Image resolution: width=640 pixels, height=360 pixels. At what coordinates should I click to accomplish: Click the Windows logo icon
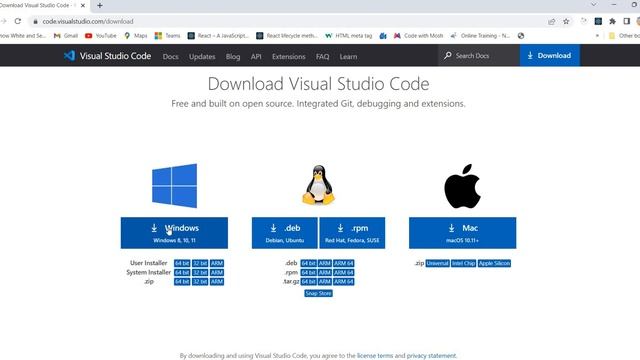pyautogui.click(x=174, y=186)
